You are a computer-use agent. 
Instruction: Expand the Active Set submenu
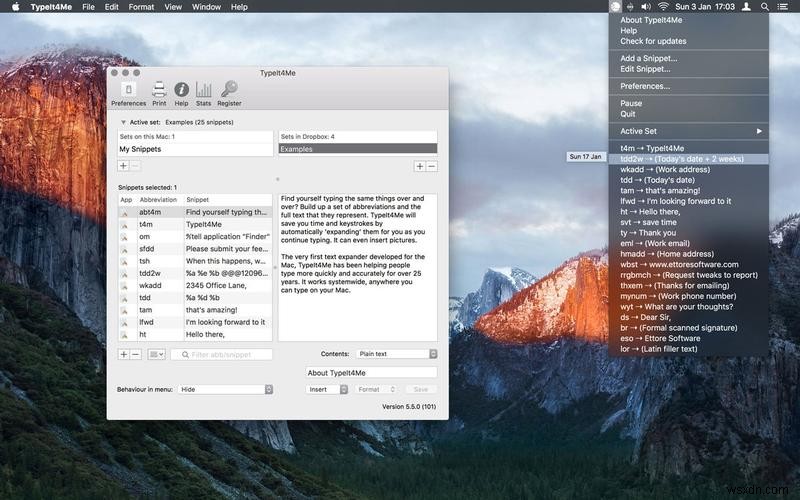689,131
